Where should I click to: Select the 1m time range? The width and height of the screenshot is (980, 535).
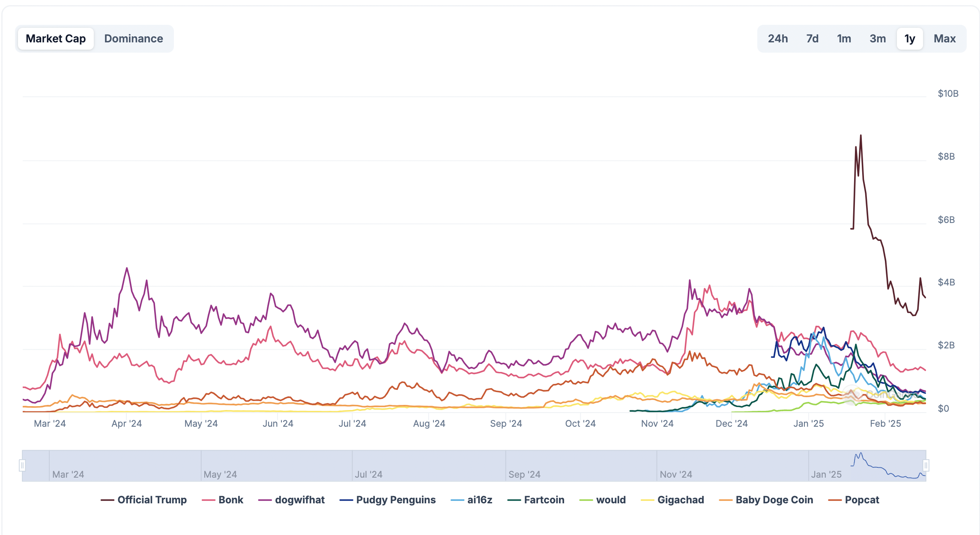pos(844,39)
